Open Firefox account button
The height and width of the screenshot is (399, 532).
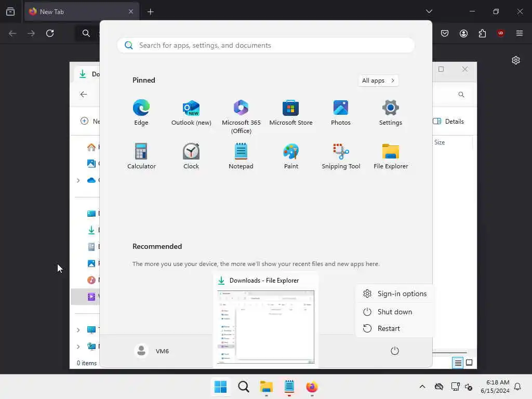click(x=463, y=33)
